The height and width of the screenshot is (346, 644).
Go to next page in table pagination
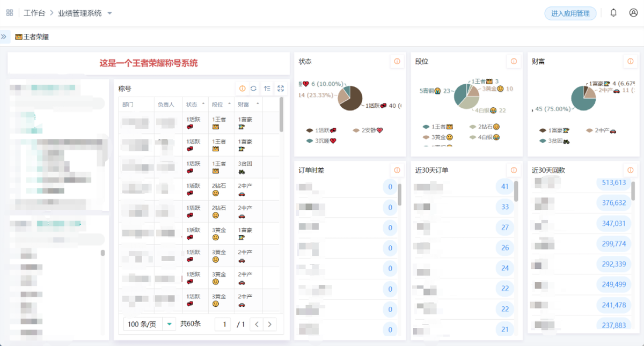270,324
